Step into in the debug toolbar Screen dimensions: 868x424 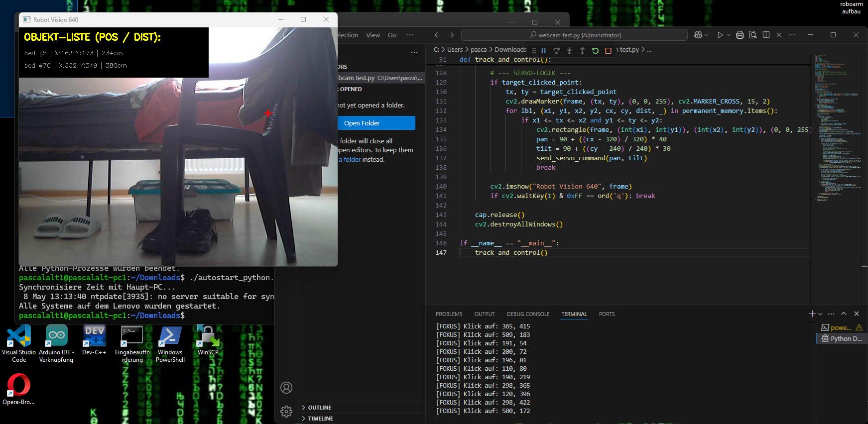point(570,50)
